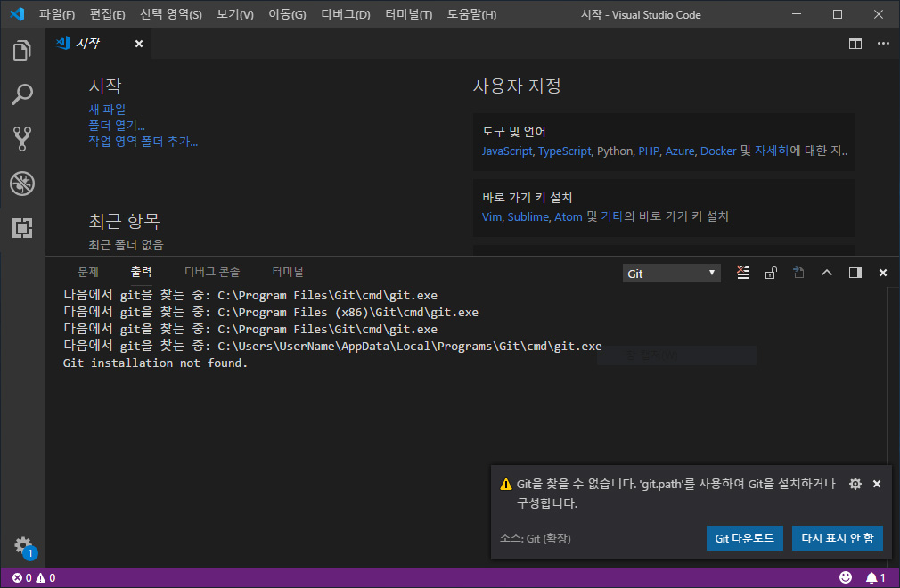
Task: Click the PHP language link
Action: coord(649,151)
